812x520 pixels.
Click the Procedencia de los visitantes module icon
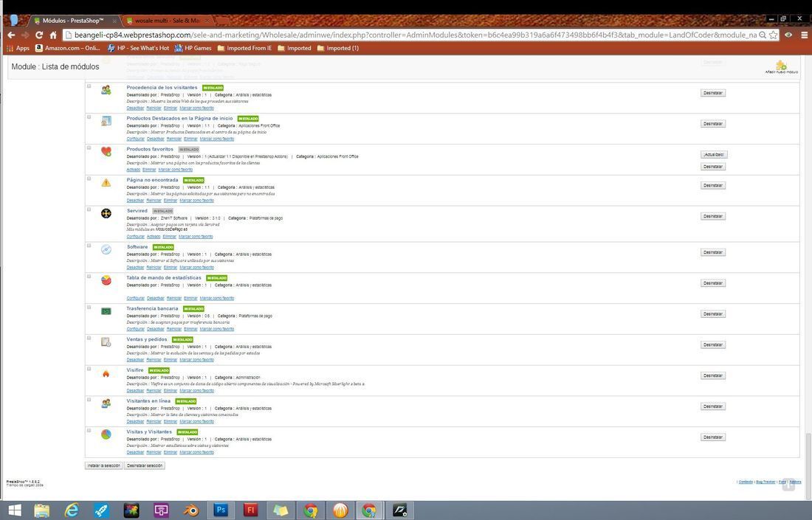(x=106, y=90)
